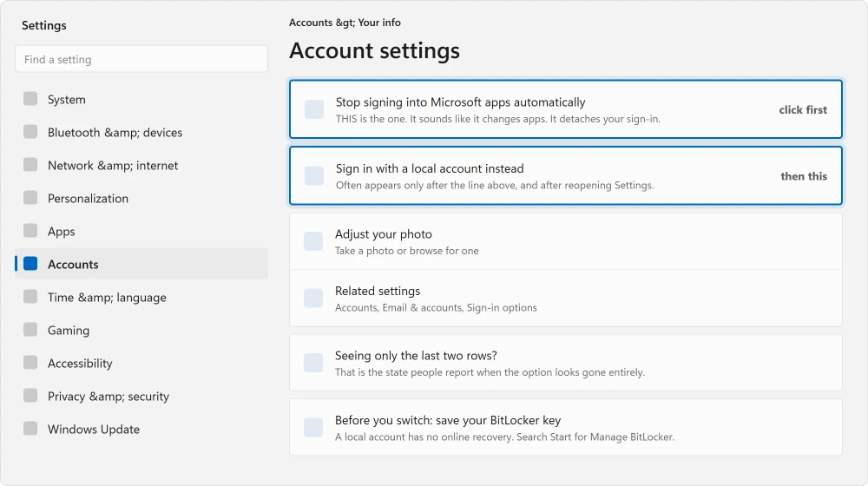Image resolution: width=868 pixels, height=486 pixels.
Task: Click the icon beside Sign in with a local account
Action: pos(314,176)
